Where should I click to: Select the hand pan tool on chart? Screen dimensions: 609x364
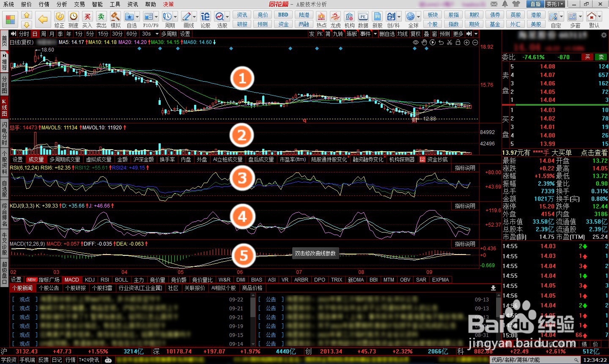pos(424,42)
